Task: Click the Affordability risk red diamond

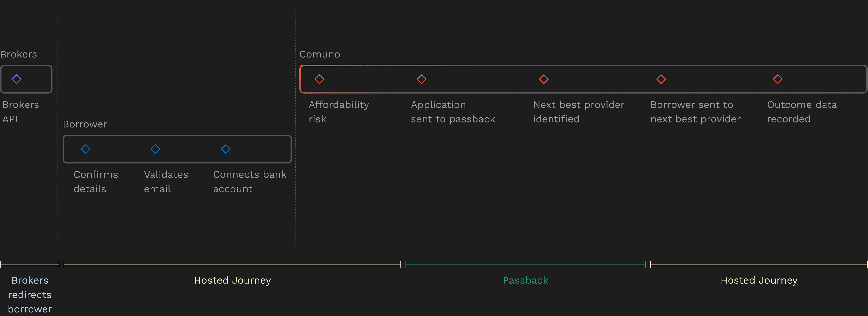Action: click(x=319, y=79)
